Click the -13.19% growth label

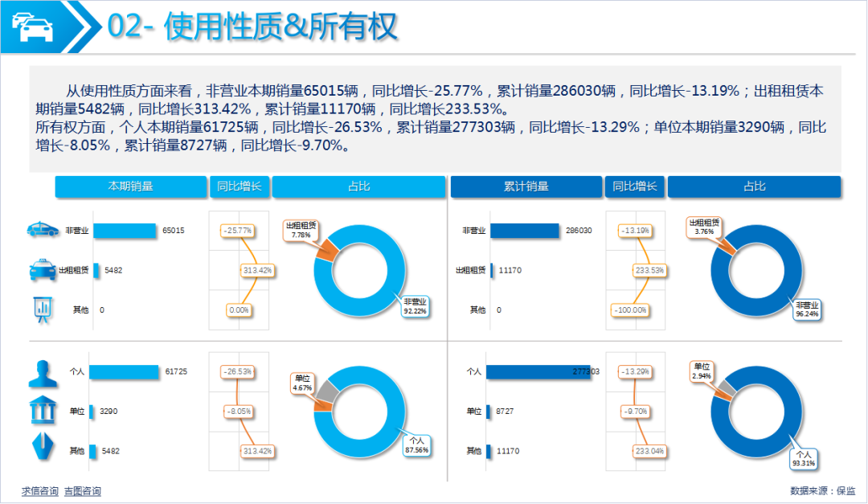[634, 231]
